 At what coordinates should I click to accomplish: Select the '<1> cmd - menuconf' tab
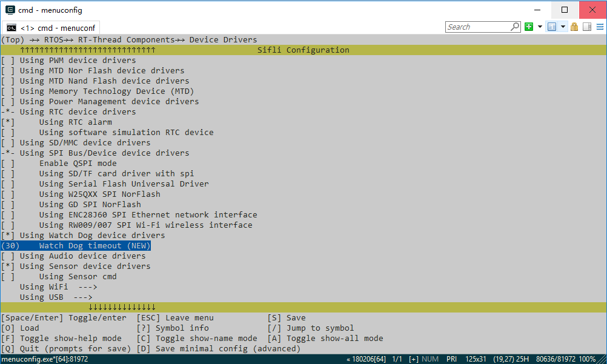click(58, 28)
